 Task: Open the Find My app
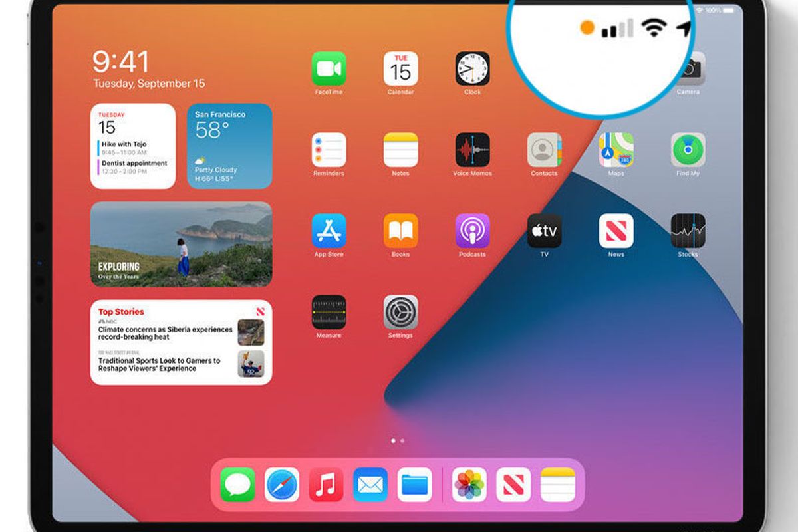[x=688, y=150]
